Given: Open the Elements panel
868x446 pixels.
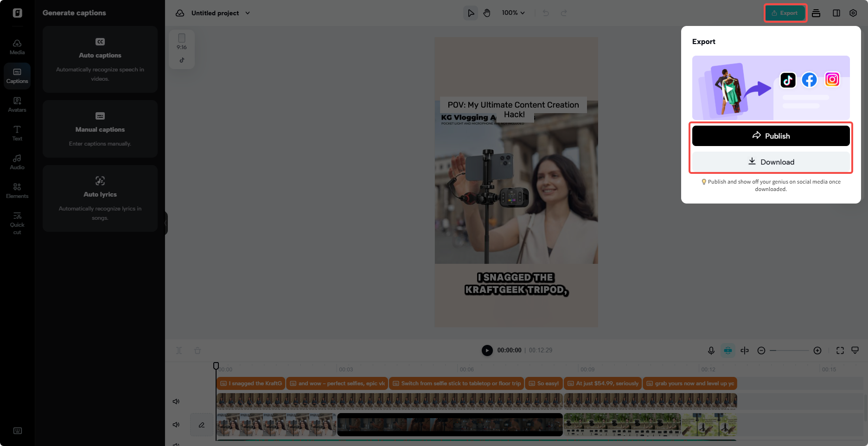Looking at the screenshot, I should pos(17,190).
